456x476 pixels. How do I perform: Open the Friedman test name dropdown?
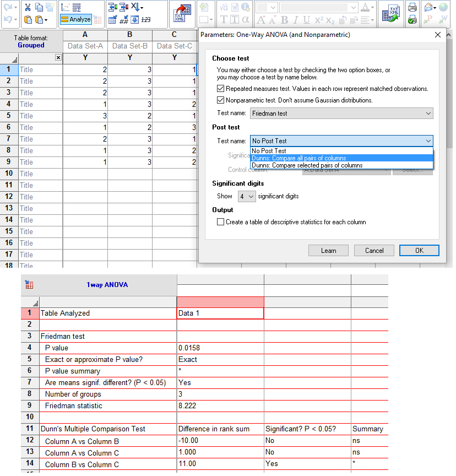click(341, 113)
